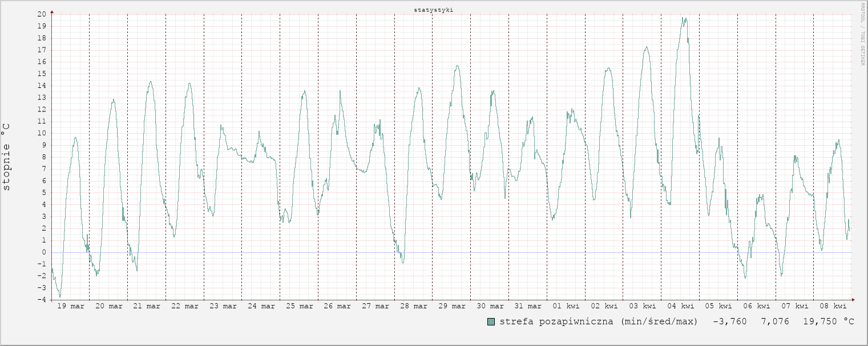Click the '20 mar' date label
The image size is (868, 346).
tap(109, 306)
